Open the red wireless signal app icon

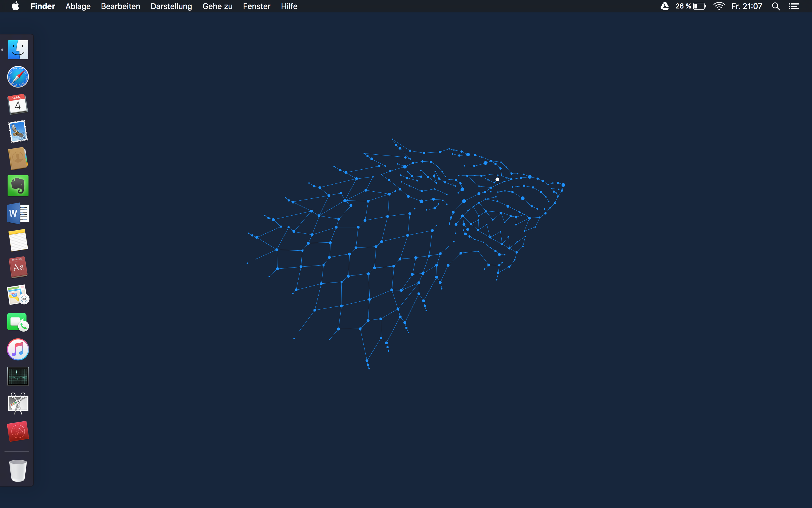18,431
